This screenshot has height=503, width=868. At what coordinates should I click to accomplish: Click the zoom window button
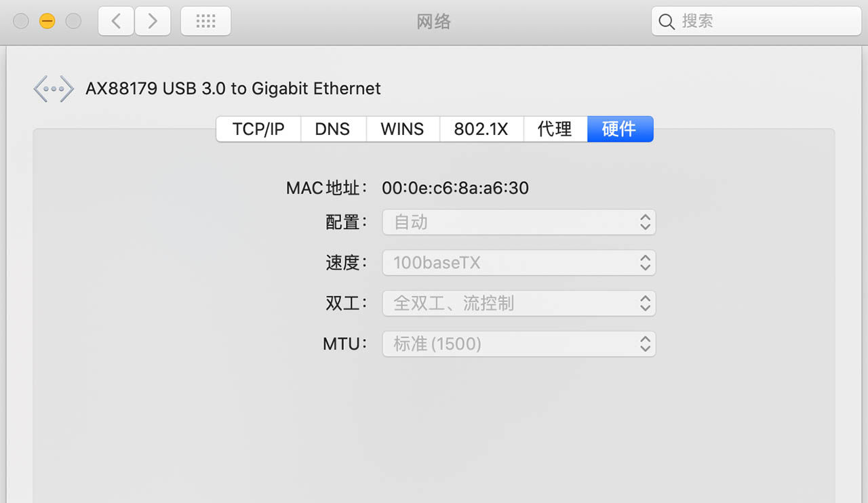pyautogui.click(x=73, y=21)
